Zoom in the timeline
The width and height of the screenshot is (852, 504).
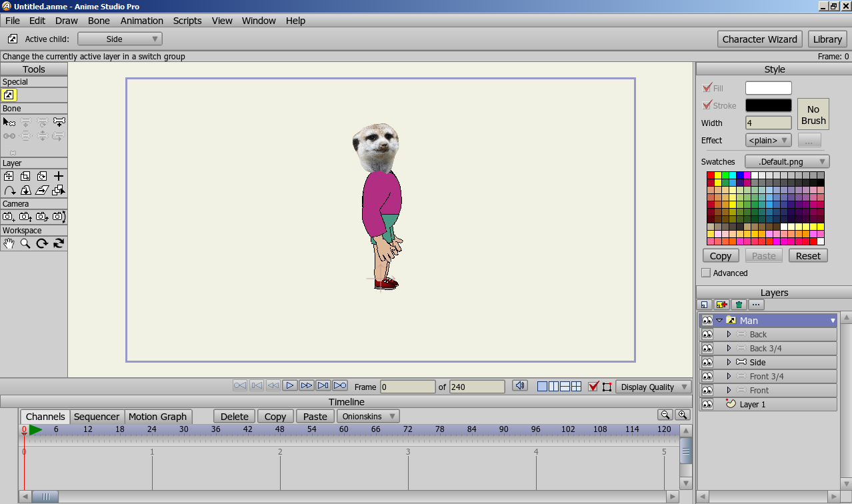click(682, 415)
